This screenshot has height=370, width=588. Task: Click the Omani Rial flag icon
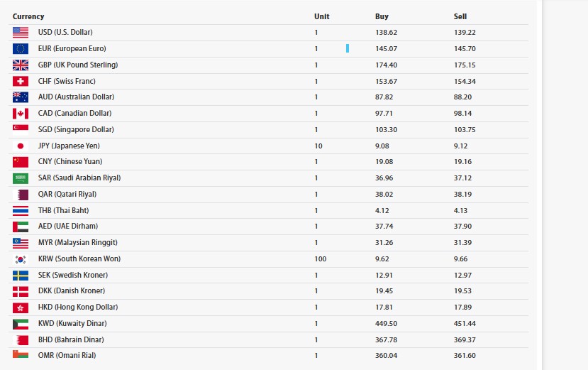21,354
